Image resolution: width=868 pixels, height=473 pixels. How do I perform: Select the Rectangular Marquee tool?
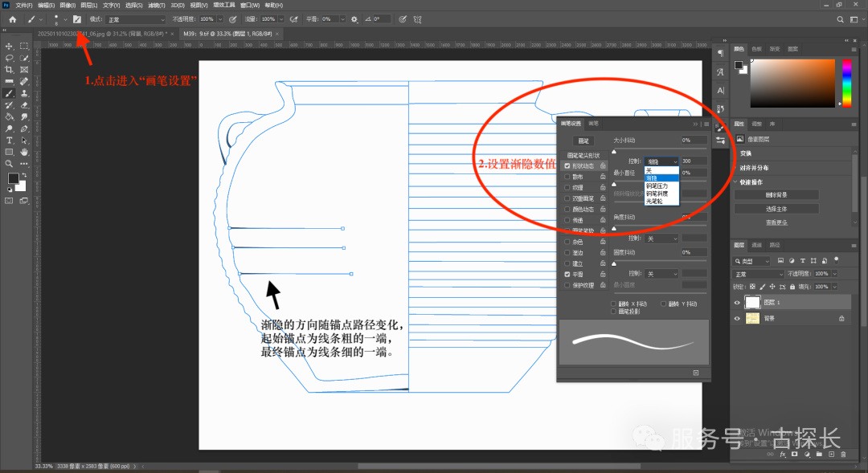click(x=24, y=46)
